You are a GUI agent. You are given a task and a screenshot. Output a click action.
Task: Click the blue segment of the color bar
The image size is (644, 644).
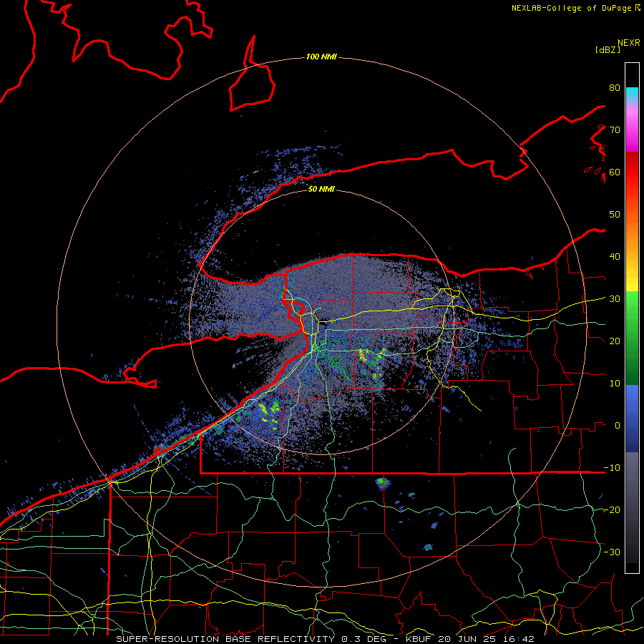click(632, 418)
